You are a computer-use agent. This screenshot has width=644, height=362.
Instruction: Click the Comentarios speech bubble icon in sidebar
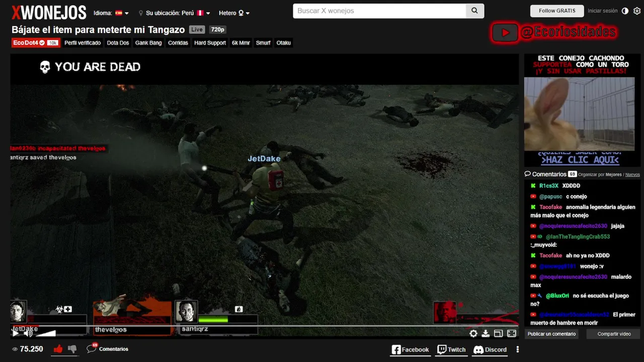pyautogui.click(x=527, y=174)
